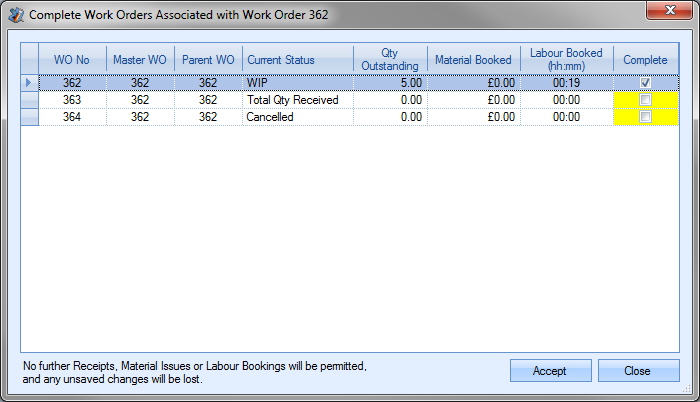The image size is (700, 402).
Task: Select row header for work order 364
Action: 29,117
